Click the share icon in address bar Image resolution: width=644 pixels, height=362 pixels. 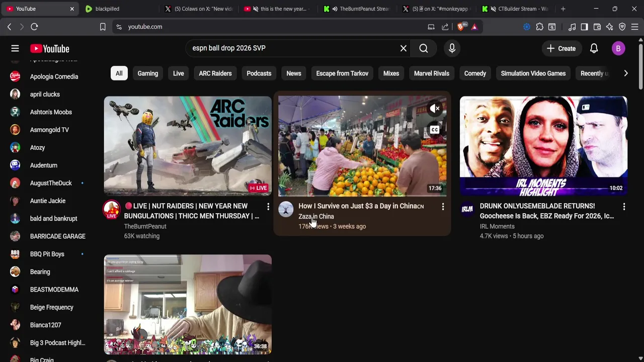445,27
